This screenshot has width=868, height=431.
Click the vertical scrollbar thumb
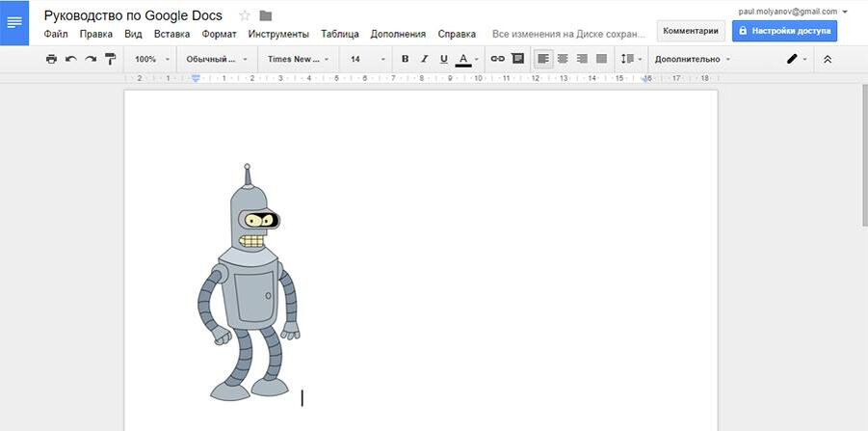pos(865,155)
